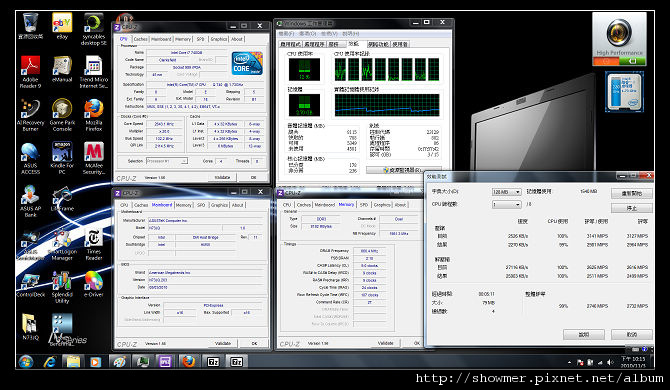The image size is (670, 390).
Task: Click the Intel Core i7 logo in CPU-Z
Action: (x=247, y=63)
